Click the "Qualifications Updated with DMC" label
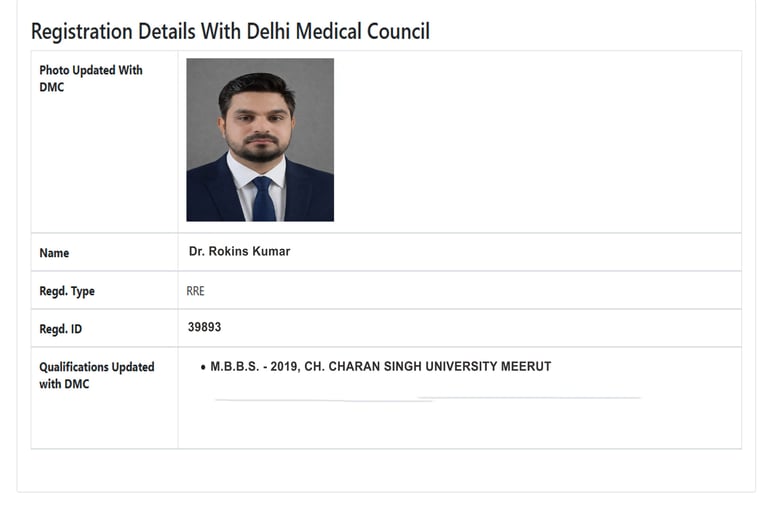This screenshot has height=512, width=768. tap(96, 375)
